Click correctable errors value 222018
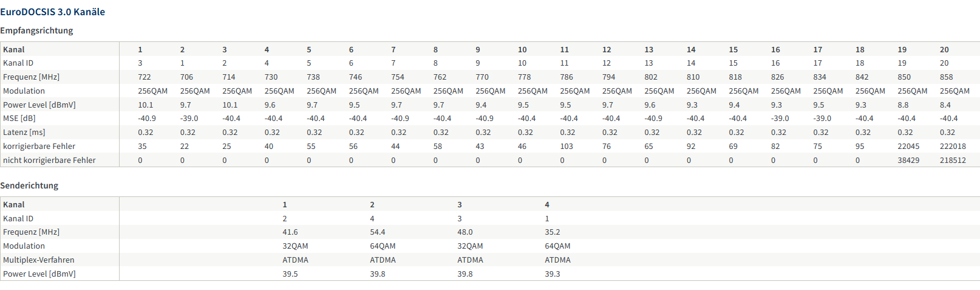The width and height of the screenshot is (980, 290). pyautogui.click(x=953, y=147)
